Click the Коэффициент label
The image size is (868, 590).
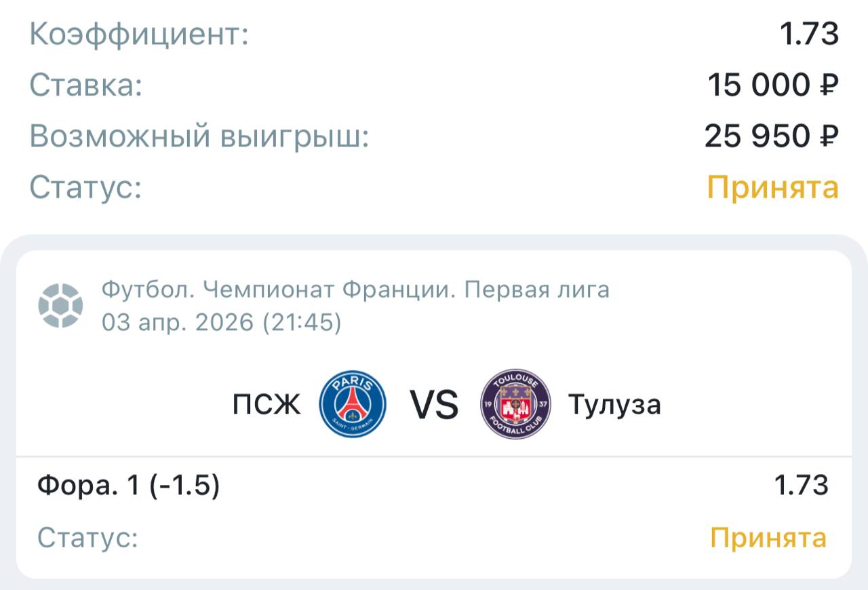(140, 35)
